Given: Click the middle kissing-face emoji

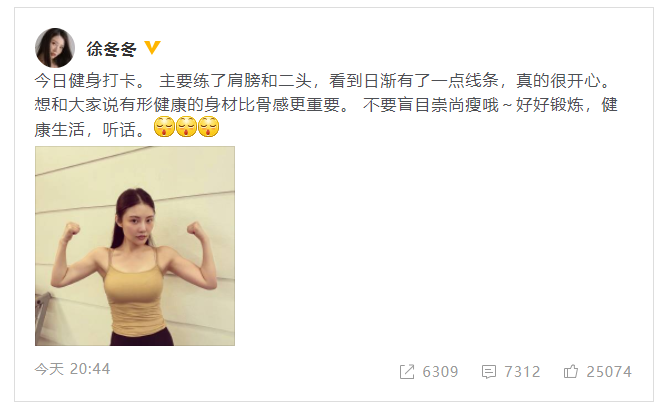Looking at the screenshot, I should coord(187,126).
